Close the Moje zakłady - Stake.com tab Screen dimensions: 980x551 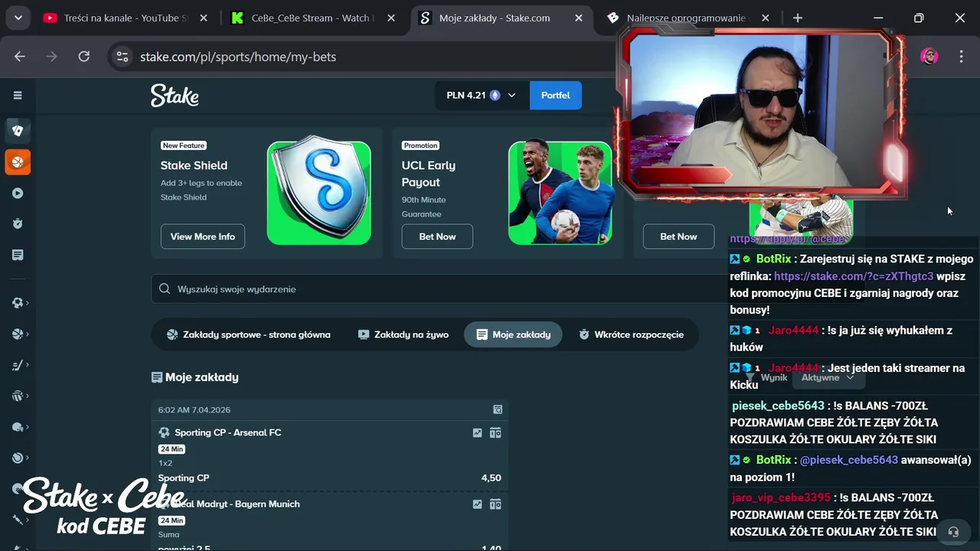coord(579,18)
